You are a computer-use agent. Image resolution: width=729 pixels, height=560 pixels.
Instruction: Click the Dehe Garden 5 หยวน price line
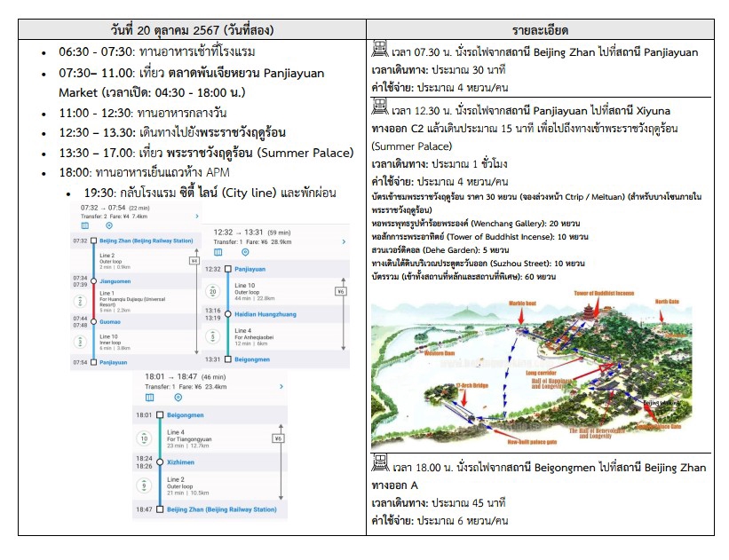[x=440, y=250]
